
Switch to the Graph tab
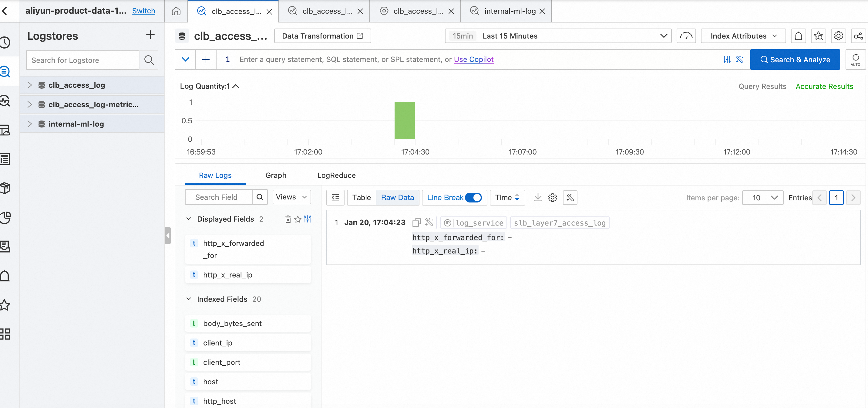(276, 175)
